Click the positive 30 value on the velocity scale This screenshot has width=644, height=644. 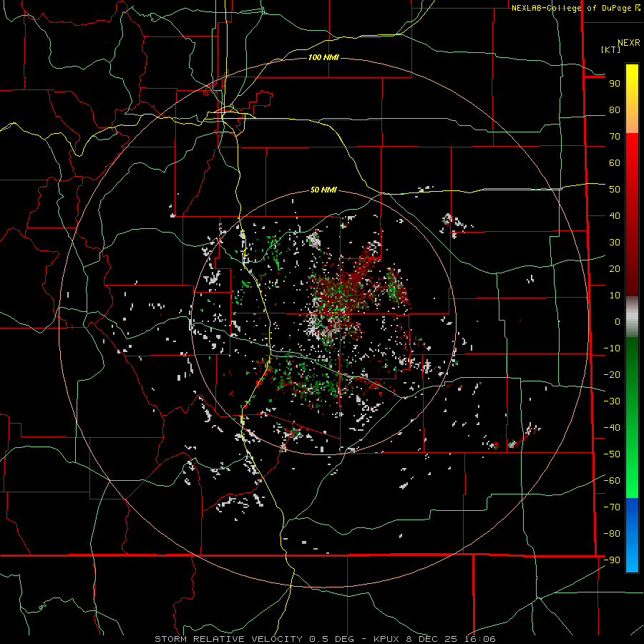[x=615, y=243]
